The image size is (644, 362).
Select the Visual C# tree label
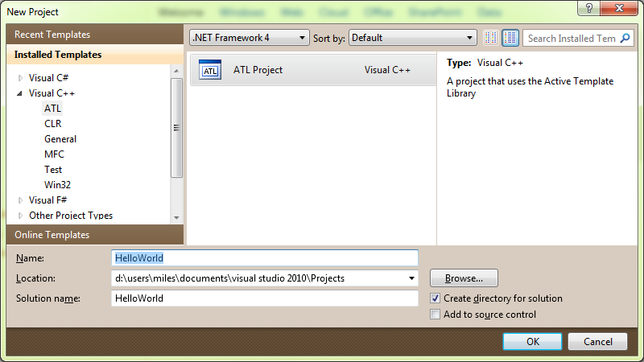(48, 77)
